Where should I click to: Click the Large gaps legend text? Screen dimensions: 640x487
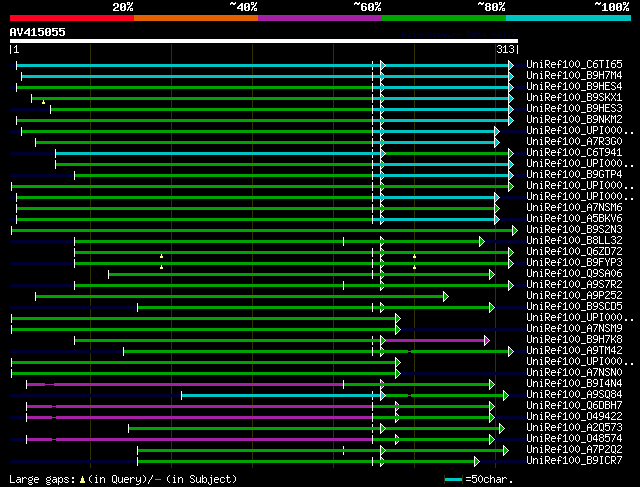coord(123,479)
